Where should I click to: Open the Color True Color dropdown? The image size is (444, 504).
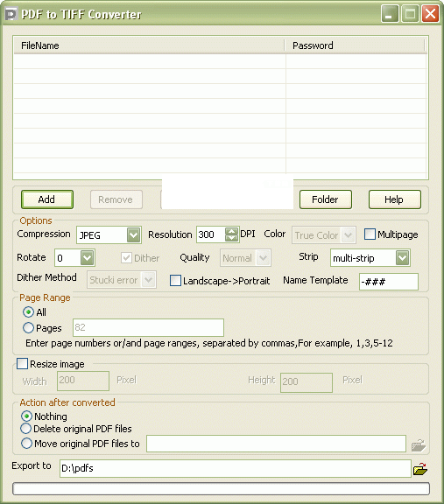pos(349,235)
